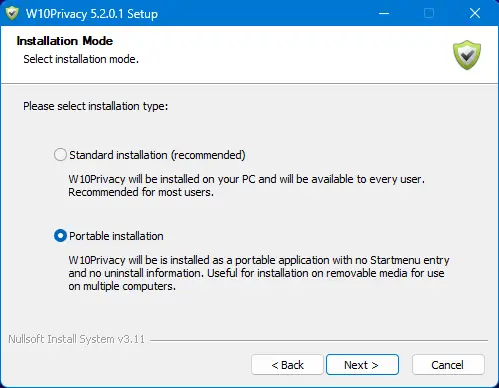Click the standard installation description paragraph
Image resolution: width=499 pixels, height=388 pixels.
click(x=247, y=186)
